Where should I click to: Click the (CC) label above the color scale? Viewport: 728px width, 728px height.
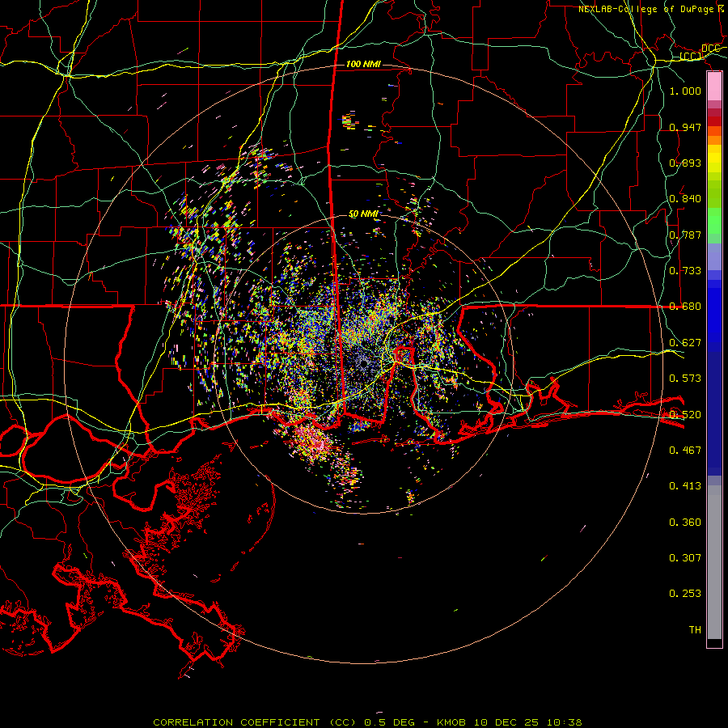(691, 57)
